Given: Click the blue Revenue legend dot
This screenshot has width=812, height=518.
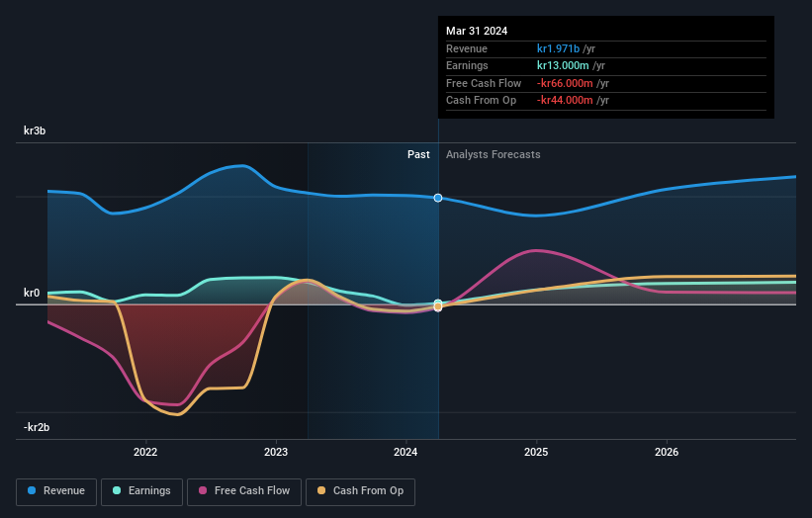Looking at the screenshot, I should pos(32,490).
